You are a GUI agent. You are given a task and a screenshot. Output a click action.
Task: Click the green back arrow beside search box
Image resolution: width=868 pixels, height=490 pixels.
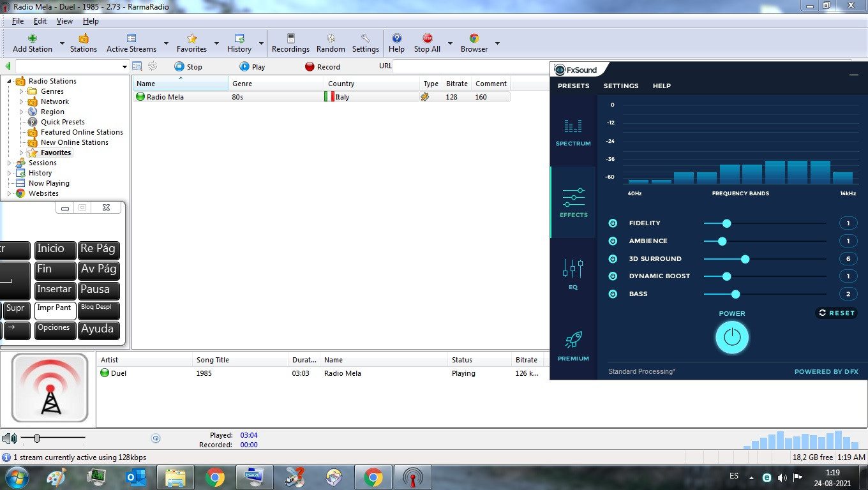pos(8,66)
